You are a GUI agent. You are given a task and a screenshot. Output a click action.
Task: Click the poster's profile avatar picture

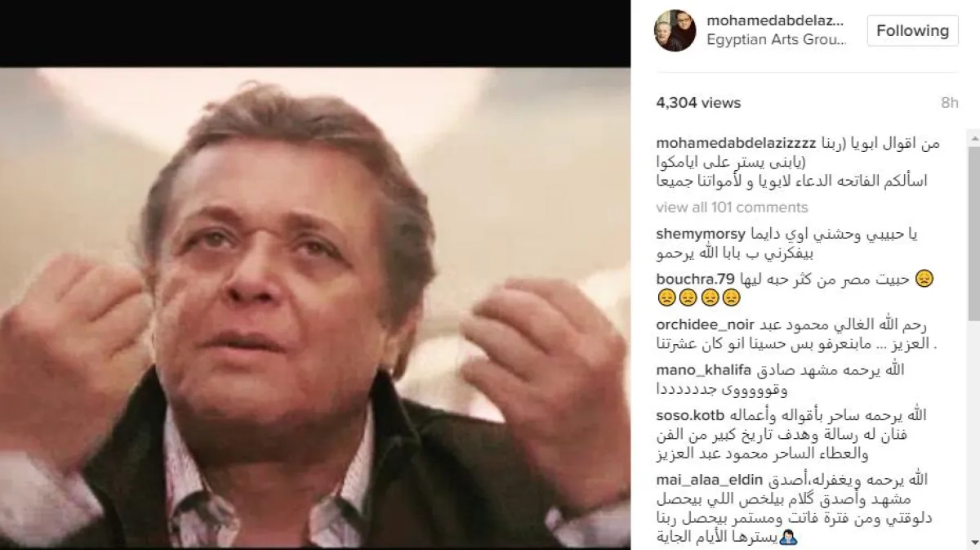click(675, 31)
